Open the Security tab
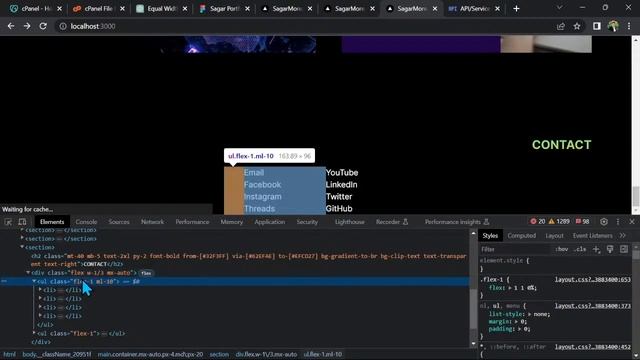Screen dimensions: 640x360 coord(307,222)
